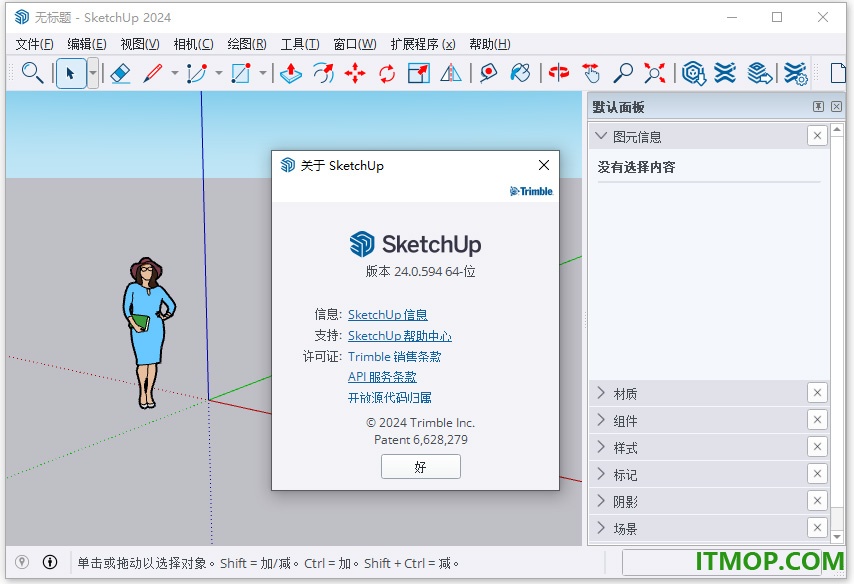Open the 相机 menu
The height and width of the screenshot is (584, 854).
tap(193, 44)
